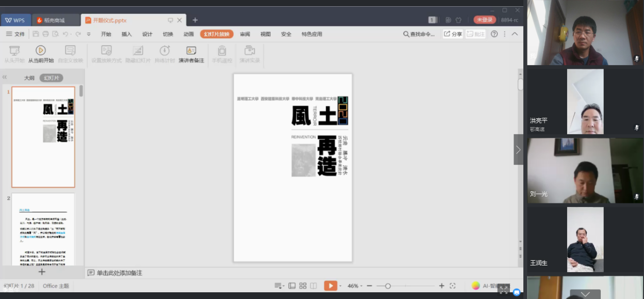Screen dimensions: 644x299
Task: Open the help question mark icon
Action: click(x=494, y=34)
